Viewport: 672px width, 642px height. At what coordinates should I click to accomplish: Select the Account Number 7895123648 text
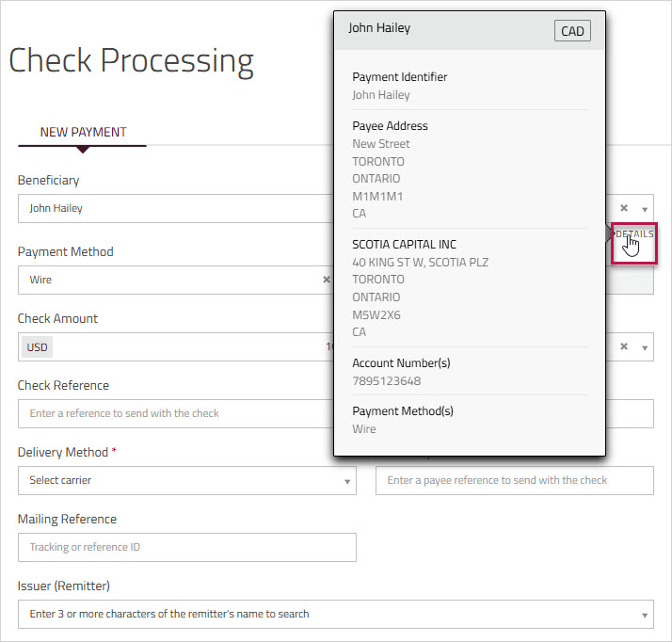point(387,381)
